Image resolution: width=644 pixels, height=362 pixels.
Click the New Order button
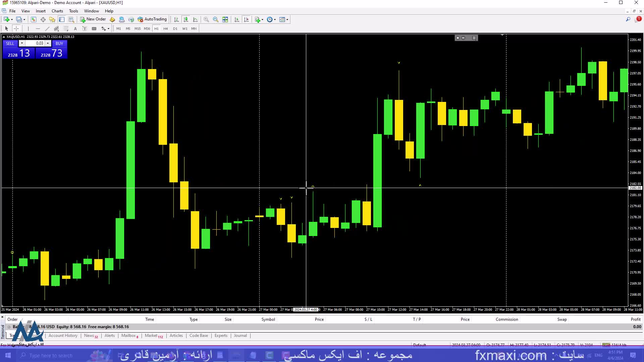click(x=93, y=19)
